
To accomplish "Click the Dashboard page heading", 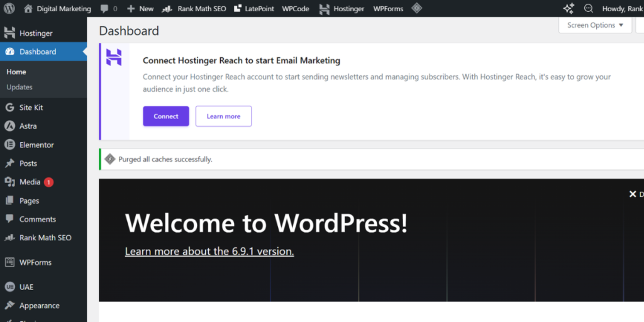I will (129, 31).
